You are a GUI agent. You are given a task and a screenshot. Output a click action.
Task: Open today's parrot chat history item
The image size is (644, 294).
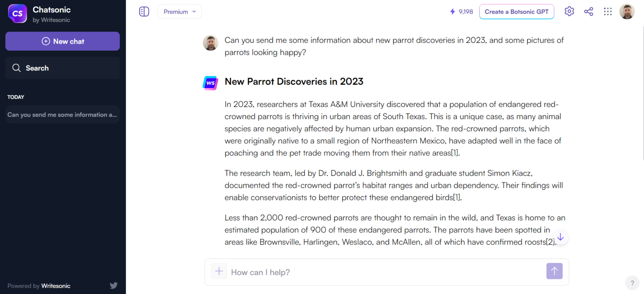62,114
